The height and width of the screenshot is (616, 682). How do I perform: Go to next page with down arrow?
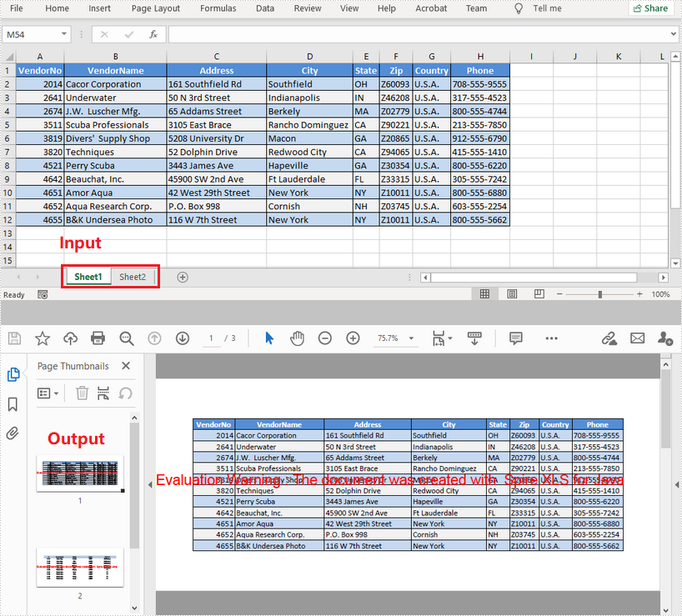183,338
